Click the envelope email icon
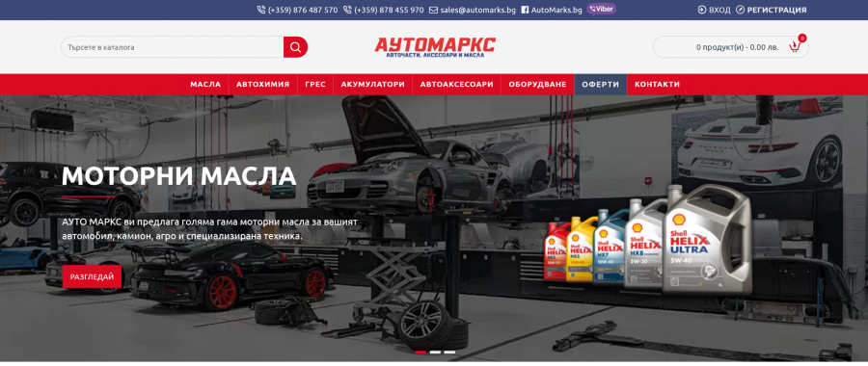The width and height of the screenshot is (868, 366). coord(433,10)
